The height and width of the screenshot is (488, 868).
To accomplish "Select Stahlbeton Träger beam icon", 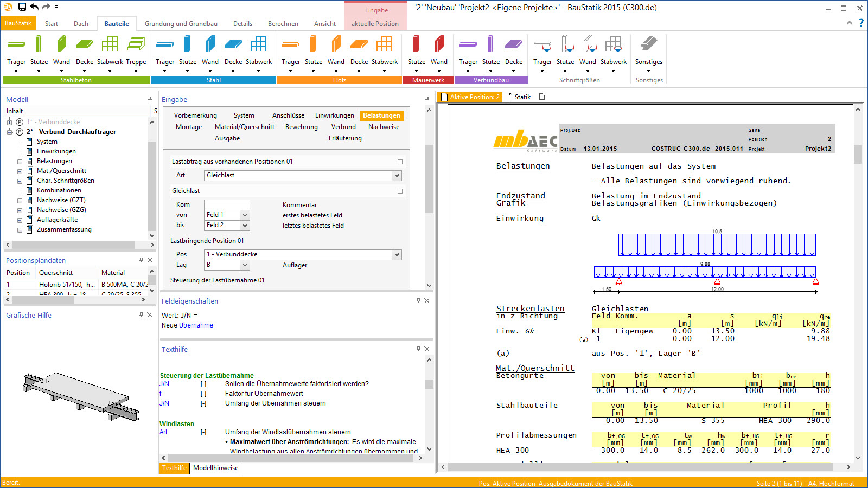I will (x=16, y=44).
